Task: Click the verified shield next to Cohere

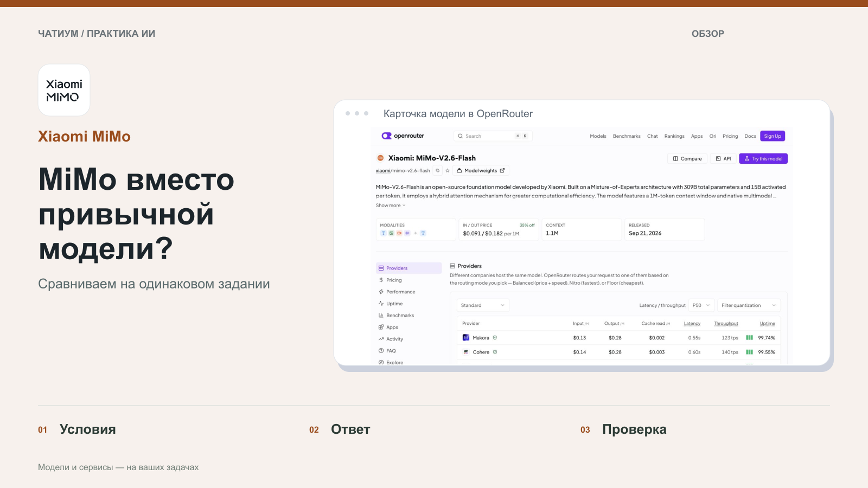Action: pos(495,352)
